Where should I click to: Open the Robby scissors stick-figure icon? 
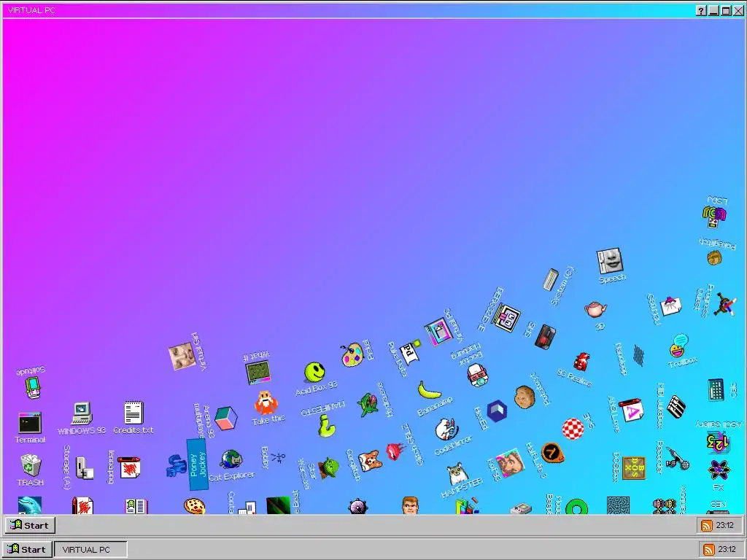(278, 458)
